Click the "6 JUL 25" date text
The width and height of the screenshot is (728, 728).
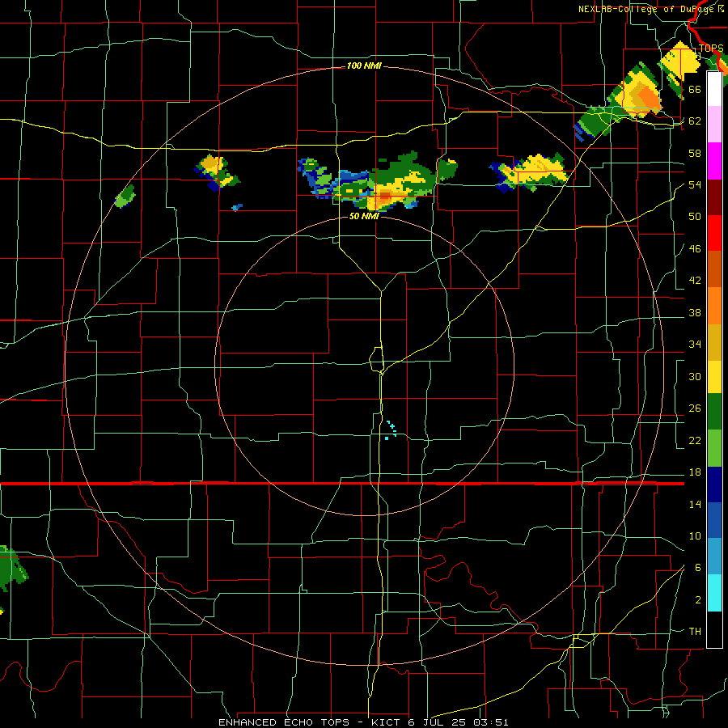click(x=438, y=722)
